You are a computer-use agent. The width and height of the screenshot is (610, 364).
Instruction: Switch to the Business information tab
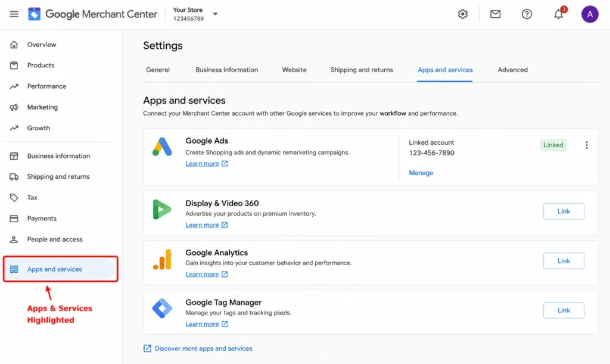[x=226, y=70]
